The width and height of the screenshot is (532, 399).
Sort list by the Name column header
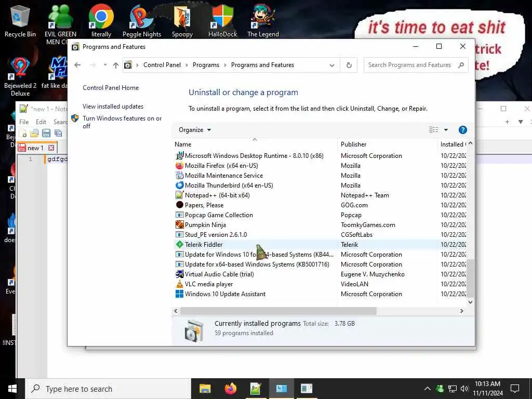click(x=255, y=144)
